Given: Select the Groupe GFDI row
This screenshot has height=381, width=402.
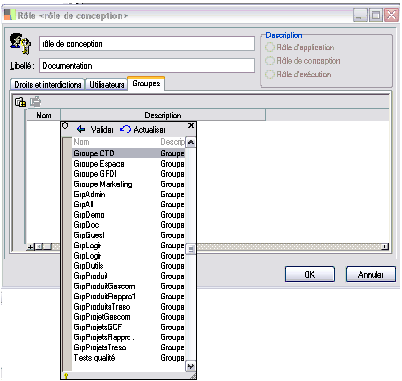Looking at the screenshot, I should [x=129, y=174].
